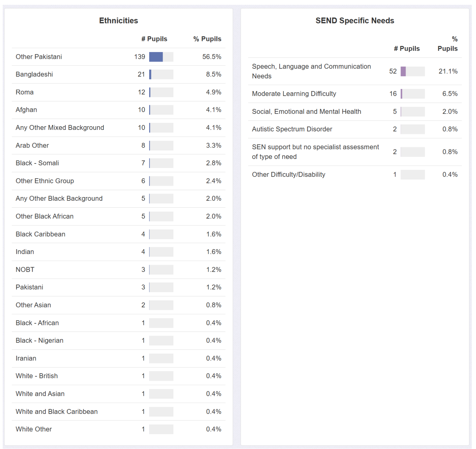Click the Any Other Mixed Background label
Screen dimensions: 476x449
60,127
